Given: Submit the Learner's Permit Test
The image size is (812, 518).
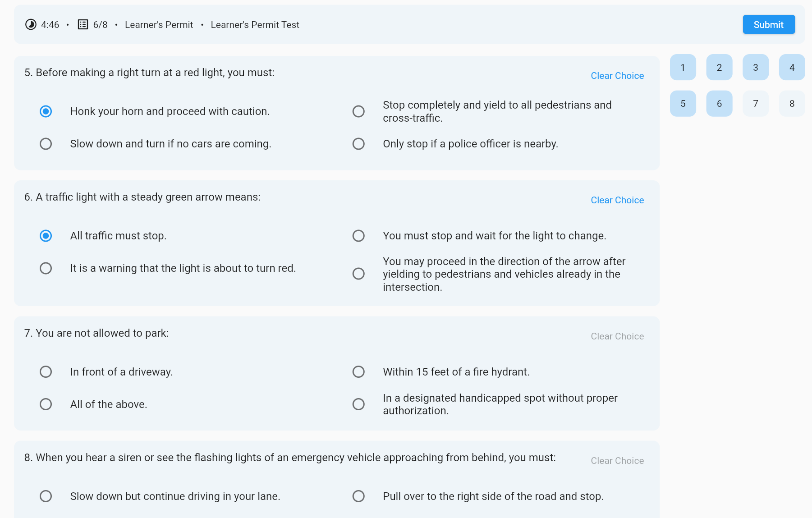Looking at the screenshot, I should (x=769, y=24).
